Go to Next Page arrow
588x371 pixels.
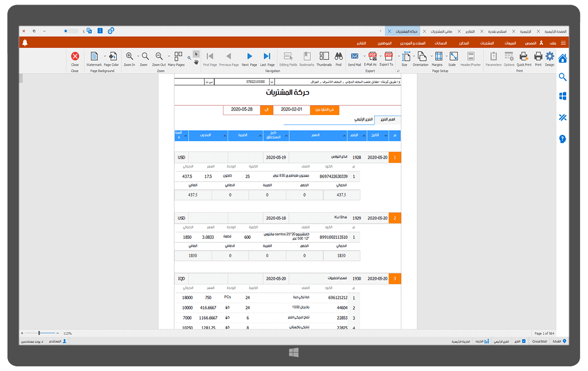[250, 57]
